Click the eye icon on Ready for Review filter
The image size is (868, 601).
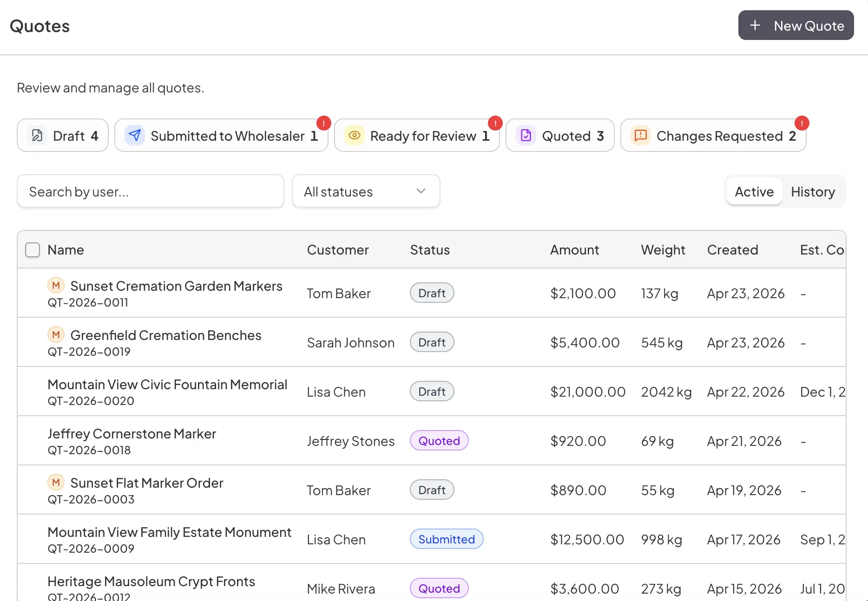click(x=355, y=135)
